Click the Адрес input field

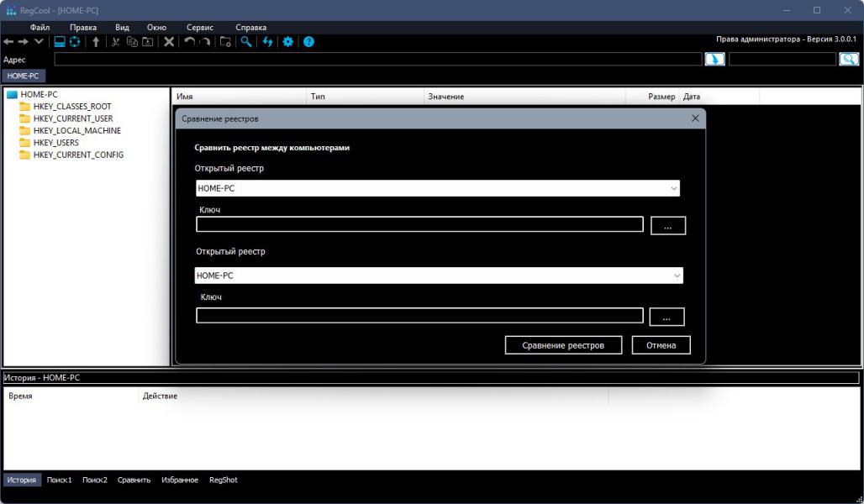coord(377,60)
